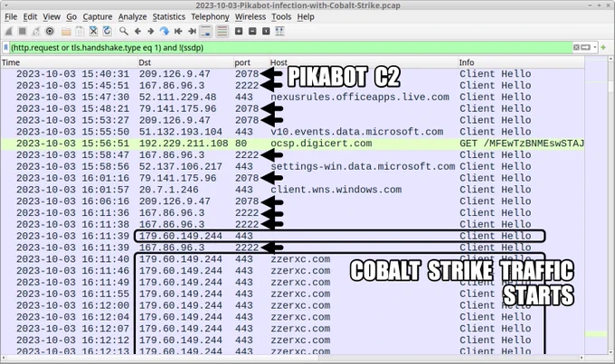The height and width of the screenshot is (364, 615).
Task: Select zzerxc.com packet at 16:12:12
Action: (293, 341)
